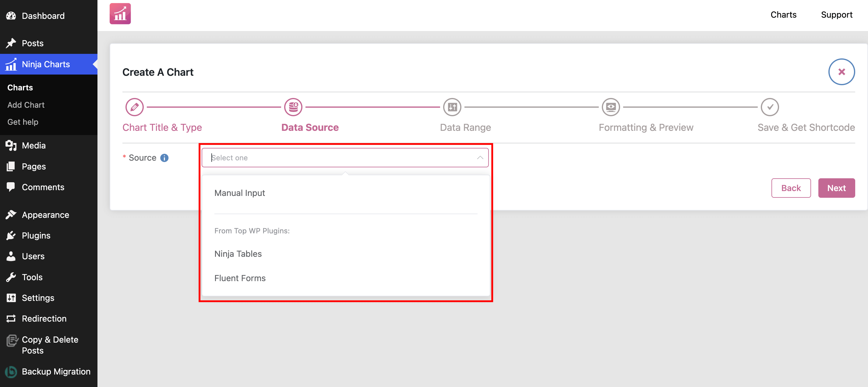Screen dimensions: 868x387
Task: Click the Redirection arrows icon
Action: coord(11,318)
